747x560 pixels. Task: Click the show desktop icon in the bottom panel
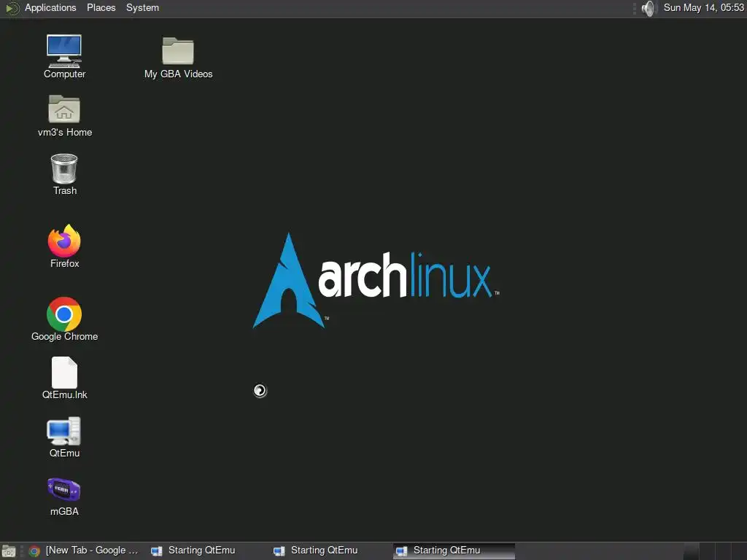[x=9, y=551]
